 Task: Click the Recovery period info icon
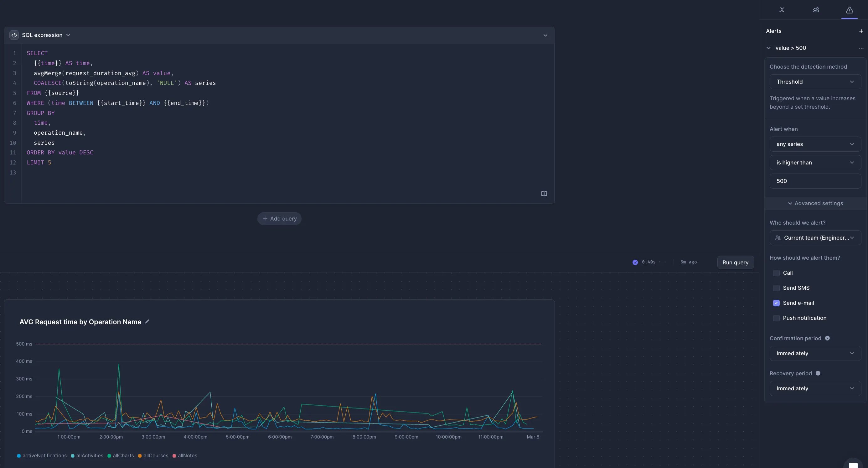818,373
